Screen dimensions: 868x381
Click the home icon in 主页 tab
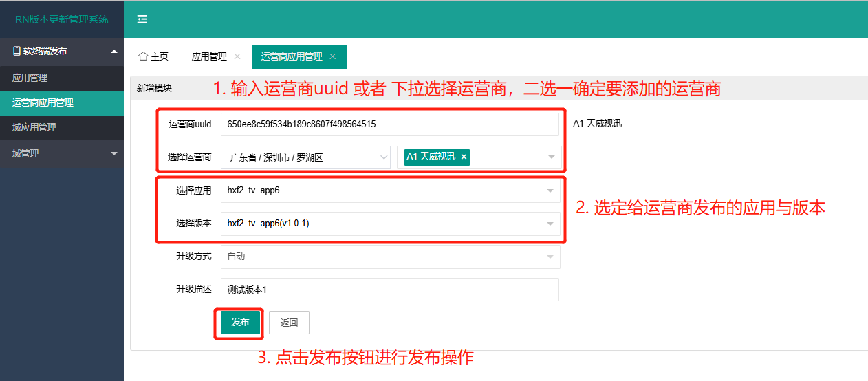[143, 56]
